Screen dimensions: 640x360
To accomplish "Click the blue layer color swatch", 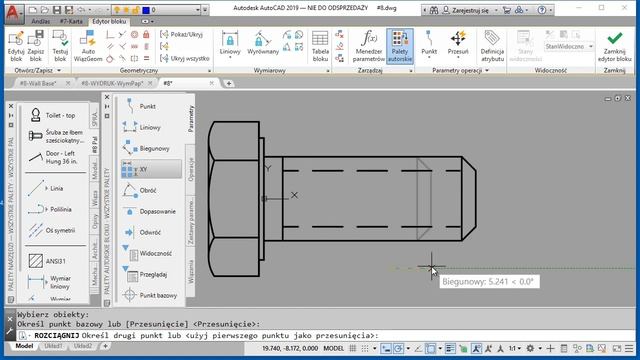I will point(146,10).
